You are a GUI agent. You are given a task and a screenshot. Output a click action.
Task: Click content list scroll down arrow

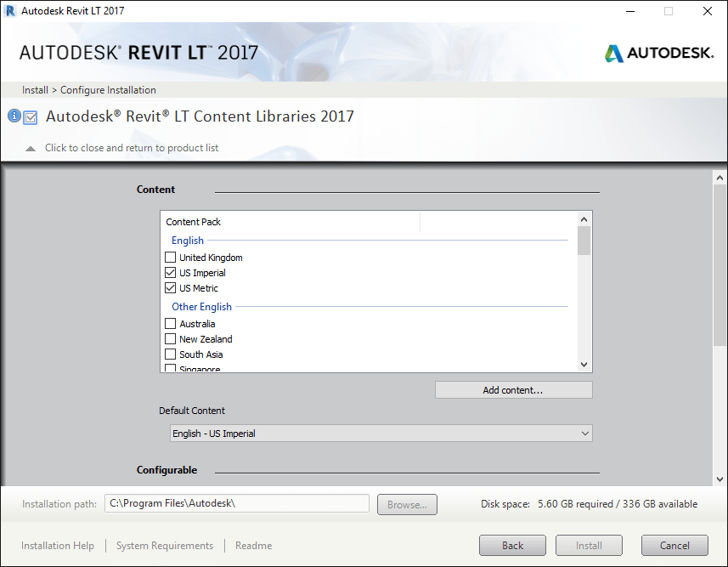584,365
